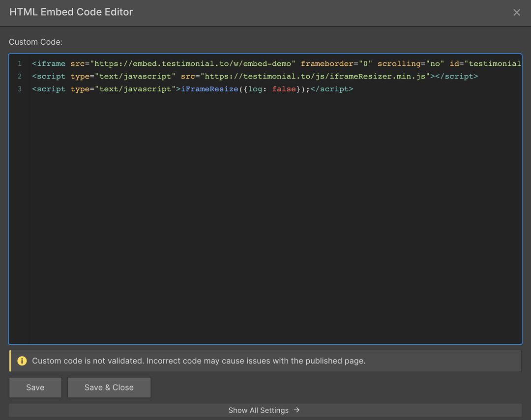Click line number 3 in the gutter
This screenshot has width=531, height=420.
click(x=20, y=89)
